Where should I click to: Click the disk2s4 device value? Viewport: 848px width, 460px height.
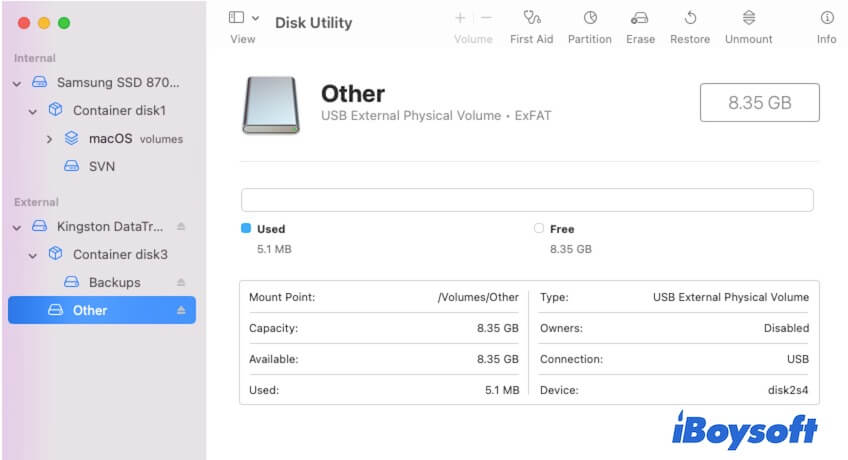coord(788,390)
